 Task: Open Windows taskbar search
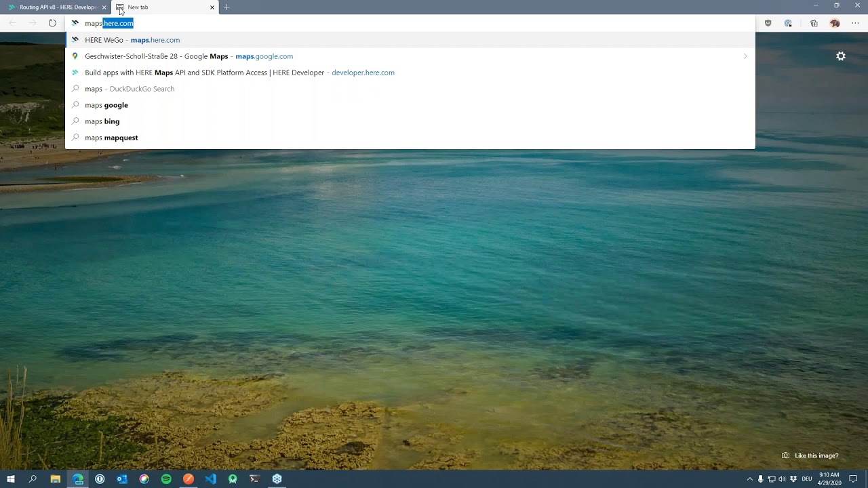point(33,479)
